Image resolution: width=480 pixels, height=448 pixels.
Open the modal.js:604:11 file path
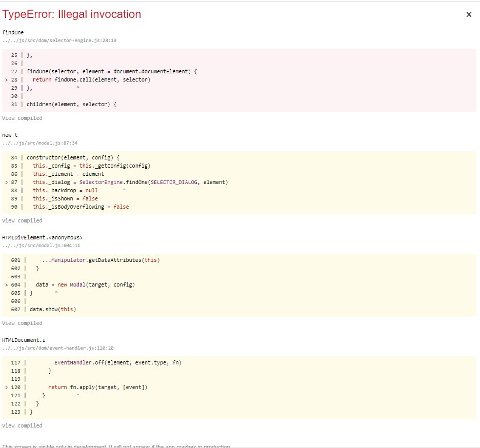(x=41, y=245)
